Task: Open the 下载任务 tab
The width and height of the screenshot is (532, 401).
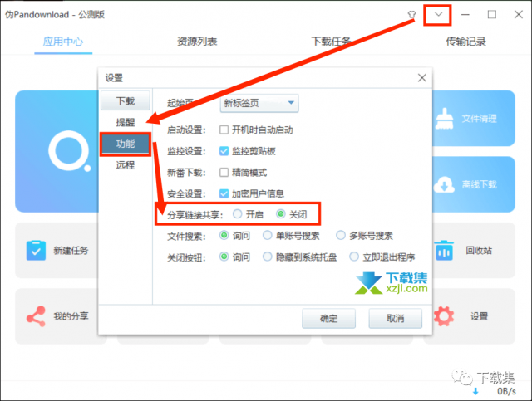Action: (x=331, y=42)
